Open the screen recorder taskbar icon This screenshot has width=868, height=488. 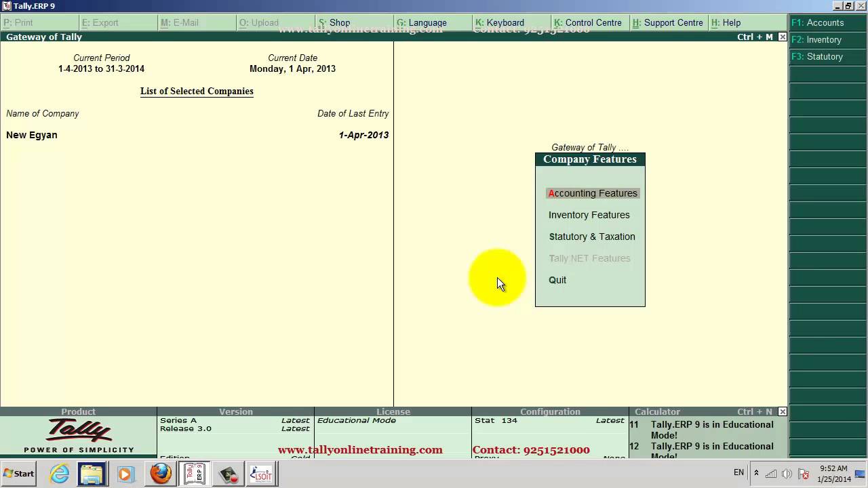(x=229, y=474)
